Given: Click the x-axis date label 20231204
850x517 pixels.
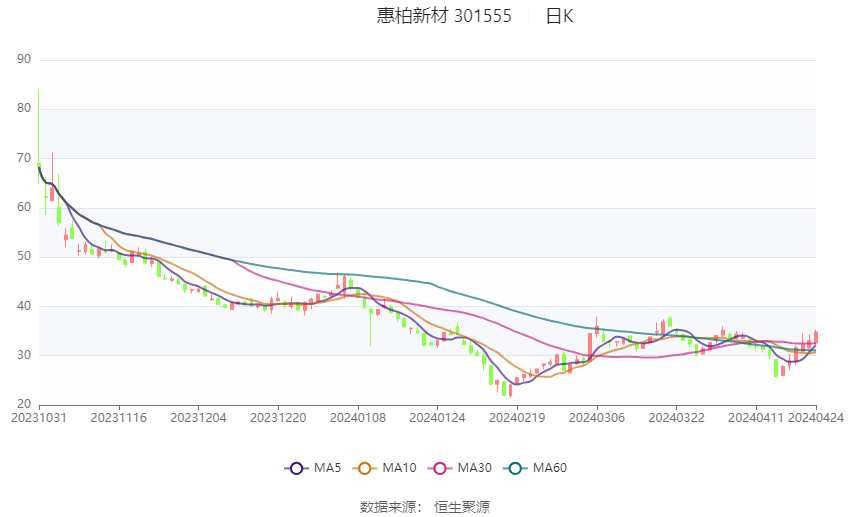Looking at the screenshot, I should point(198,418).
